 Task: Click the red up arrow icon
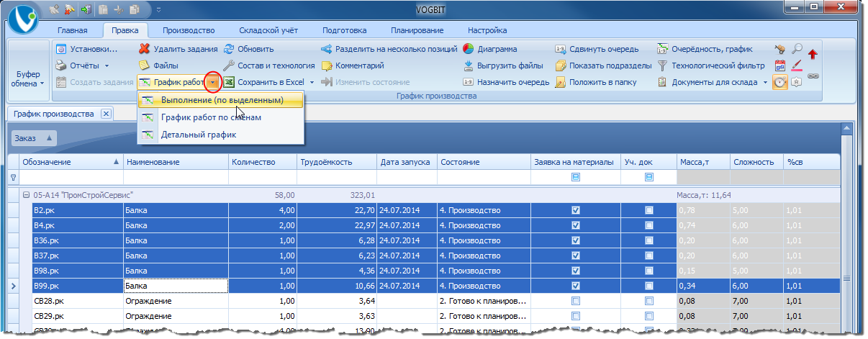coord(813,54)
